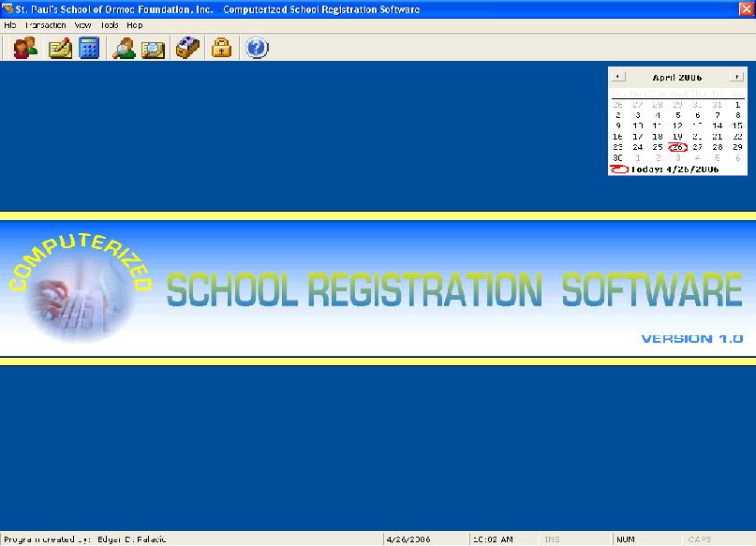Open the View menu
Screen dimensions: 756x546
82,25
